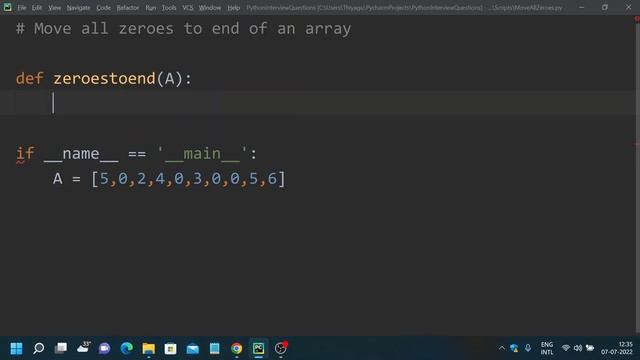Open the Navigate menu
640x360 pixels.
click(78, 8)
